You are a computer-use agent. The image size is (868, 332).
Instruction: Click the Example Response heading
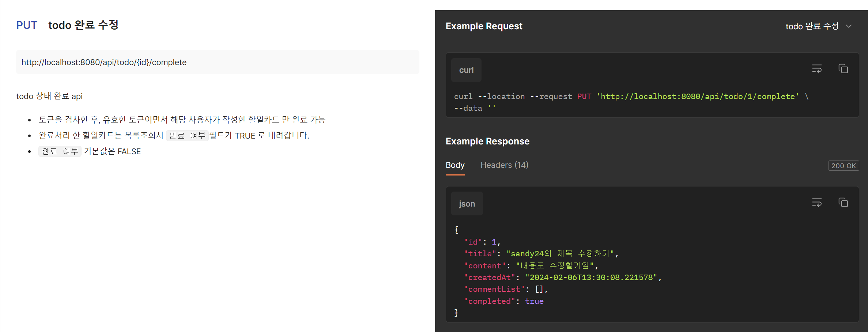coord(487,142)
